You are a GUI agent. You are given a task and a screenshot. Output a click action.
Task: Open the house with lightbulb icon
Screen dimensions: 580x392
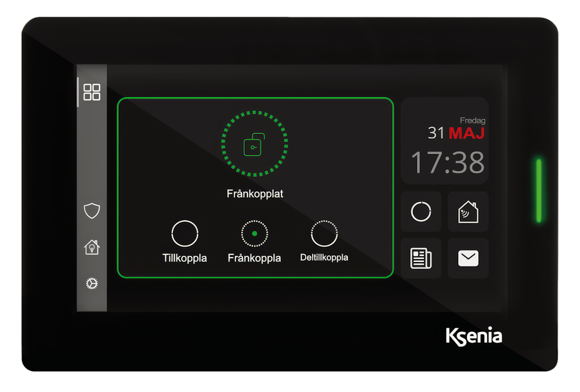click(92, 247)
